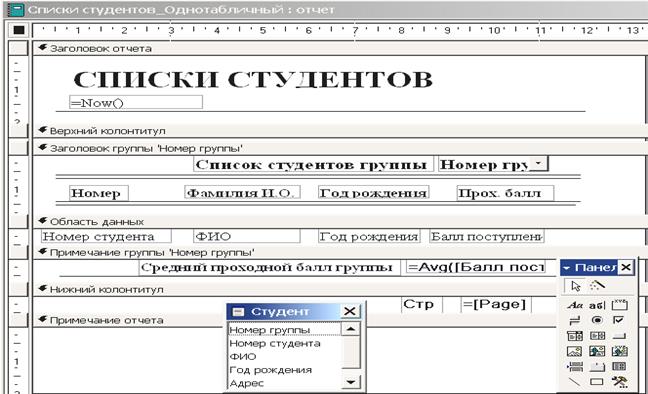Click Заголовок отчета section selector on vertical ruler

tap(18, 48)
